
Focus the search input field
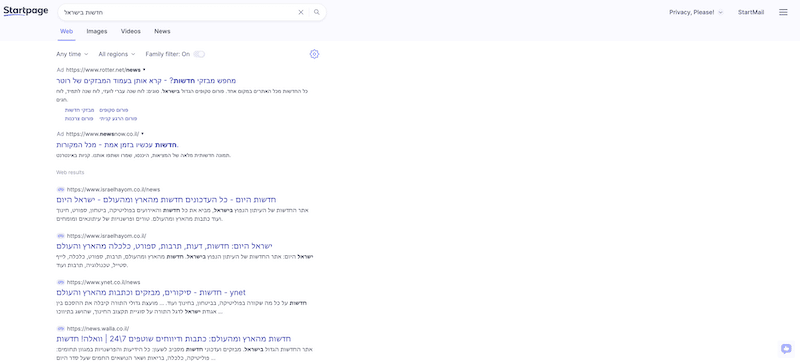(x=179, y=12)
